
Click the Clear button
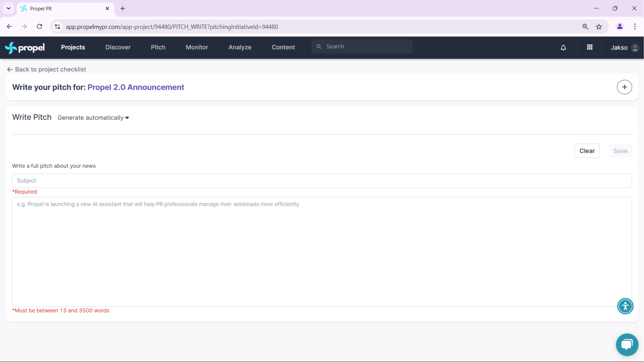[x=587, y=151]
